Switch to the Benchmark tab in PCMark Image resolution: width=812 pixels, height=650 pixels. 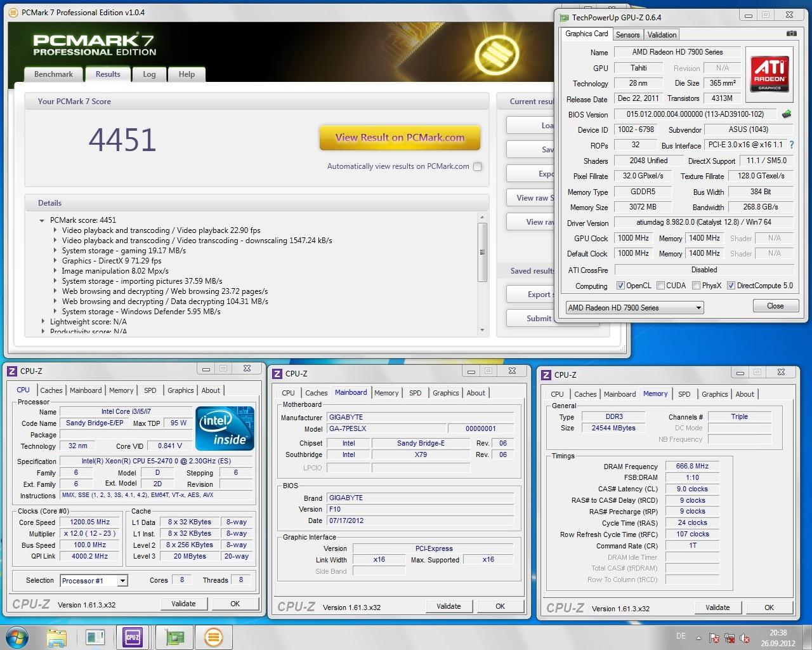click(53, 74)
